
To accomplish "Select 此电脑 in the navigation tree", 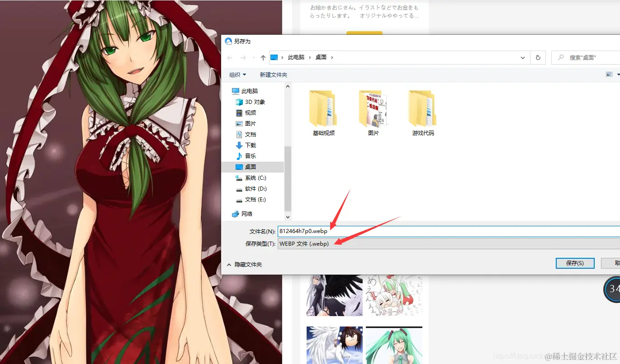I will (x=250, y=91).
